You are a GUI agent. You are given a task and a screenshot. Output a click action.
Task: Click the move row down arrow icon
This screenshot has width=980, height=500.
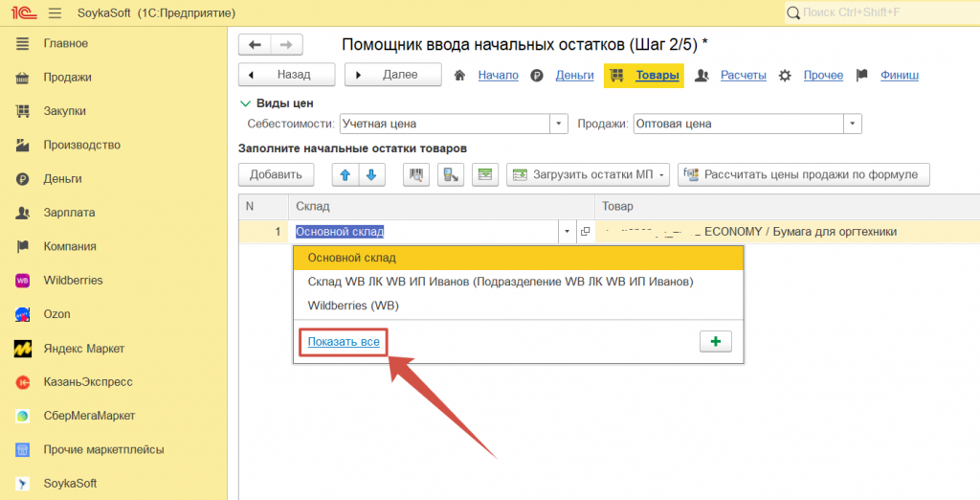click(371, 174)
